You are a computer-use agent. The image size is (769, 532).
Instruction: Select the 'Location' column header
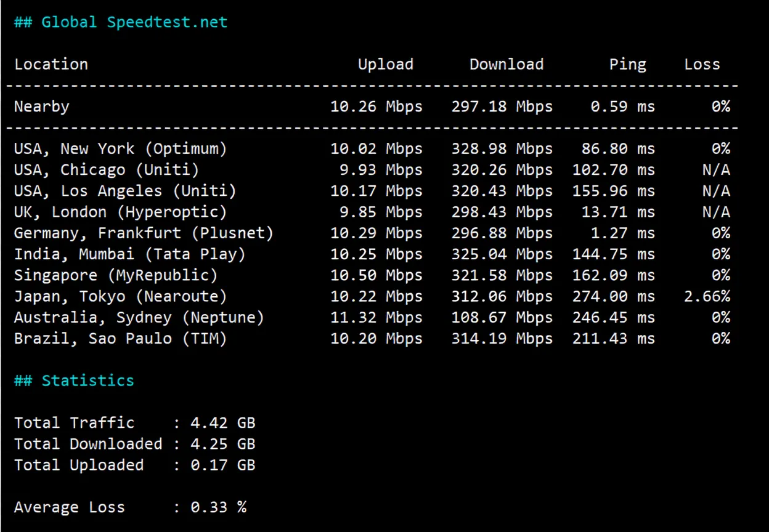(x=51, y=64)
